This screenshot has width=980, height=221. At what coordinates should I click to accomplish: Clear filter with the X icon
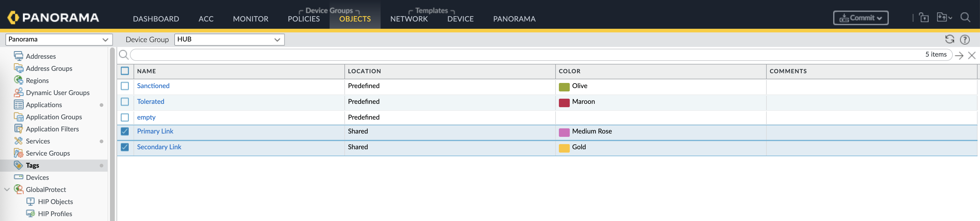point(972,55)
